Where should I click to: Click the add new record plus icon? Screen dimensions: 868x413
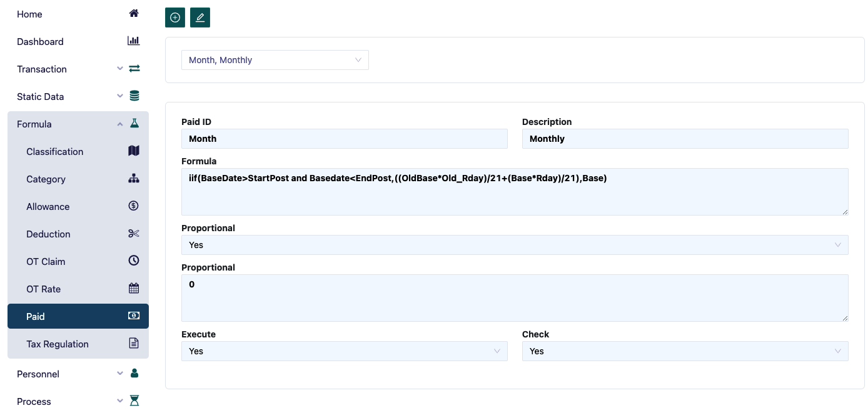click(x=175, y=17)
